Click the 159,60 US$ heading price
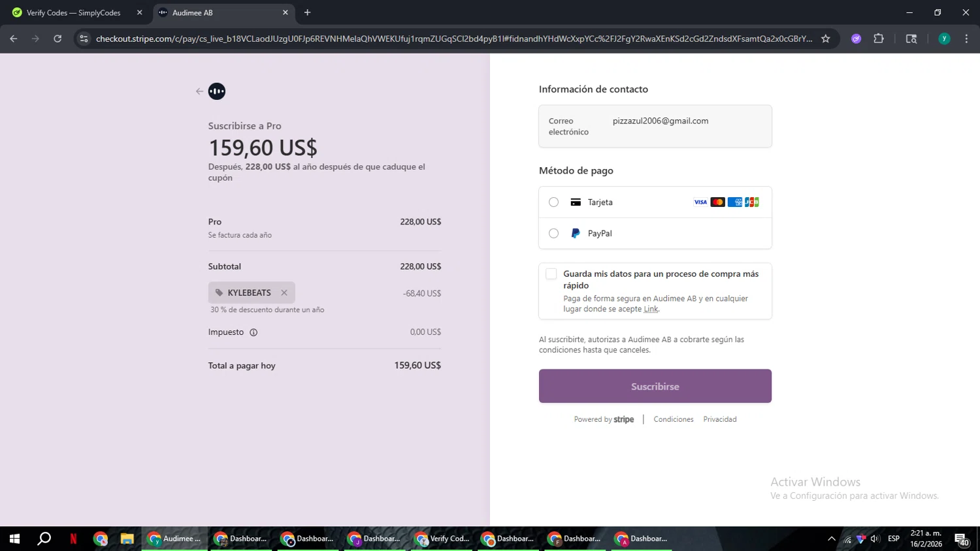The image size is (980, 551). tap(263, 148)
